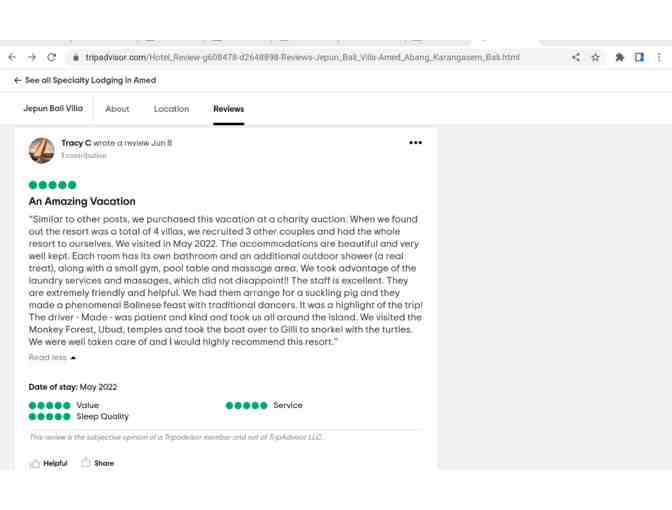
Task: Click the URL address bar
Action: (300, 58)
